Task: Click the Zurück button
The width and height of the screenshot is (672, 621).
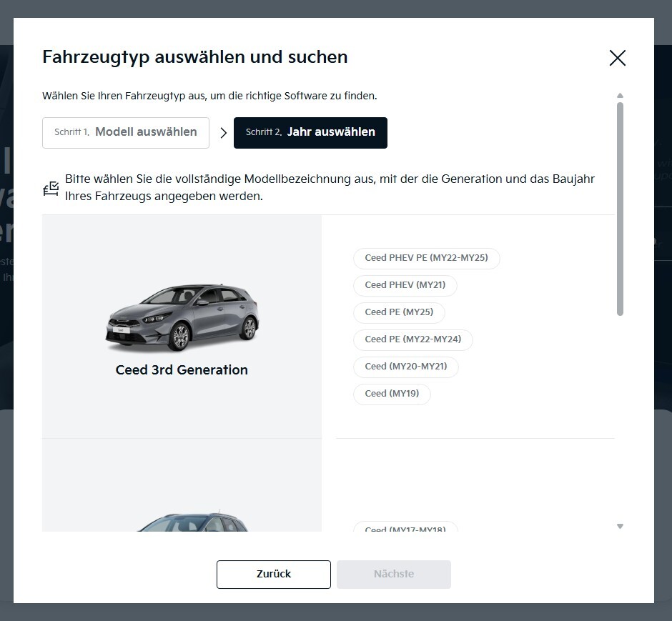Action: [x=273, y=575]
